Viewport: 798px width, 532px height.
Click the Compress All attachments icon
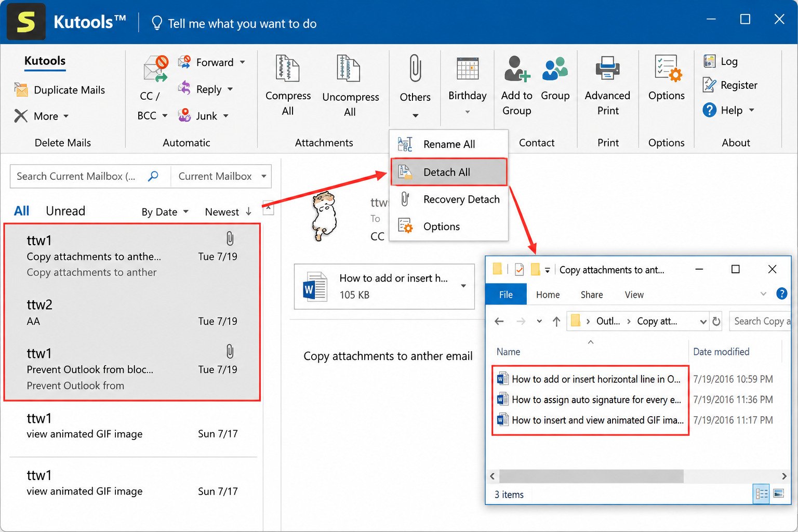tap(287, 68)
